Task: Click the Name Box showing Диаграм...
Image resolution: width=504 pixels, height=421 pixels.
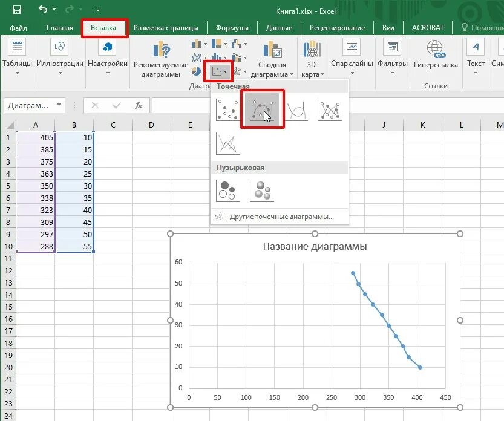Action: point(28,105)
